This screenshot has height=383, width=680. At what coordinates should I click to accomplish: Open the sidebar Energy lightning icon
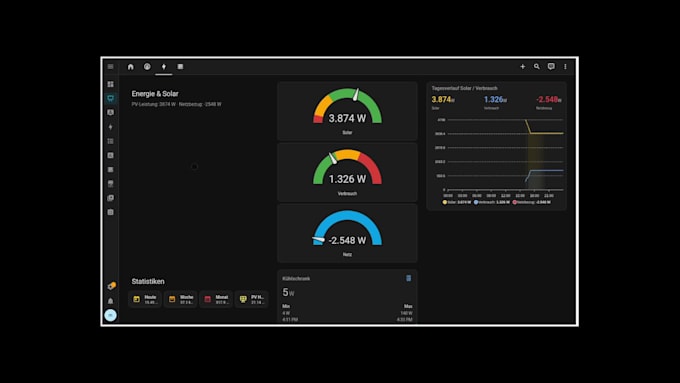[x=111, y=127]
